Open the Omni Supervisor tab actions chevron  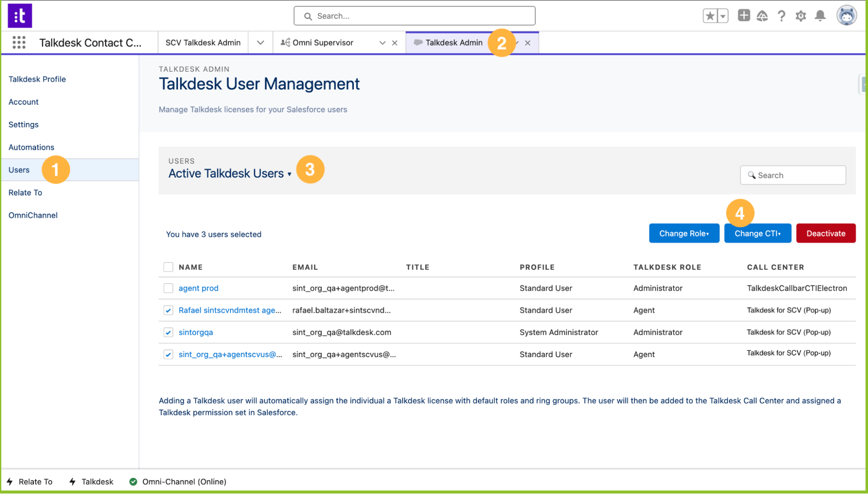pos(383,43)
